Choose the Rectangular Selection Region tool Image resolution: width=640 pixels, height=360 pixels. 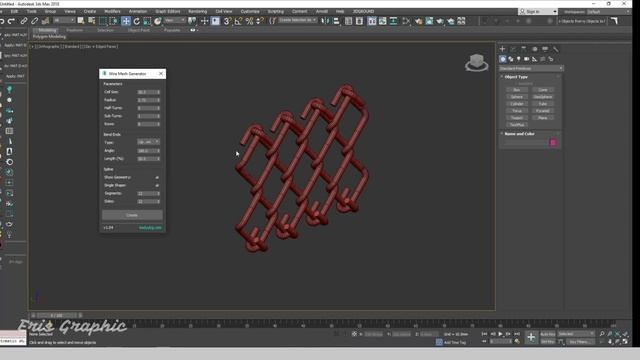(x=103, y=21)
